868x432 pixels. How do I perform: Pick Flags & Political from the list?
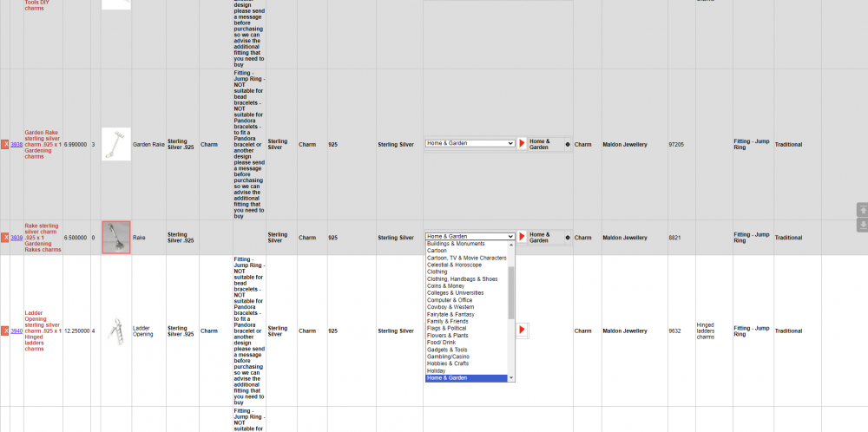tap(467, 329)
